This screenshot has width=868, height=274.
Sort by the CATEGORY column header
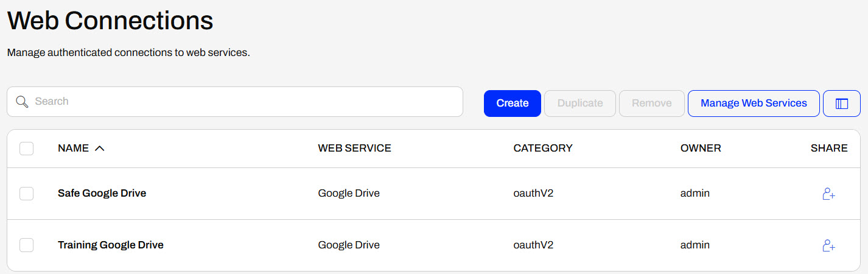click(x=542, y=149)
